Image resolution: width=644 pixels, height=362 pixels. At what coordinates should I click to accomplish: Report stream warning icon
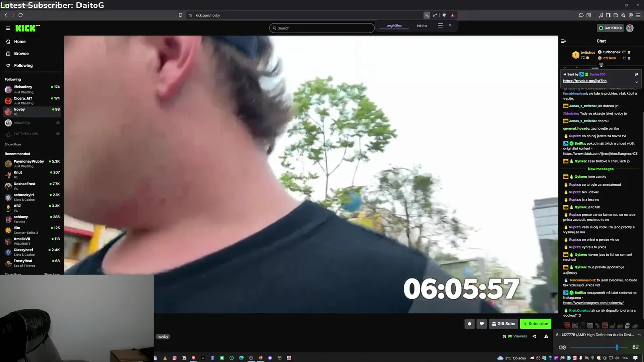[546, 336]
